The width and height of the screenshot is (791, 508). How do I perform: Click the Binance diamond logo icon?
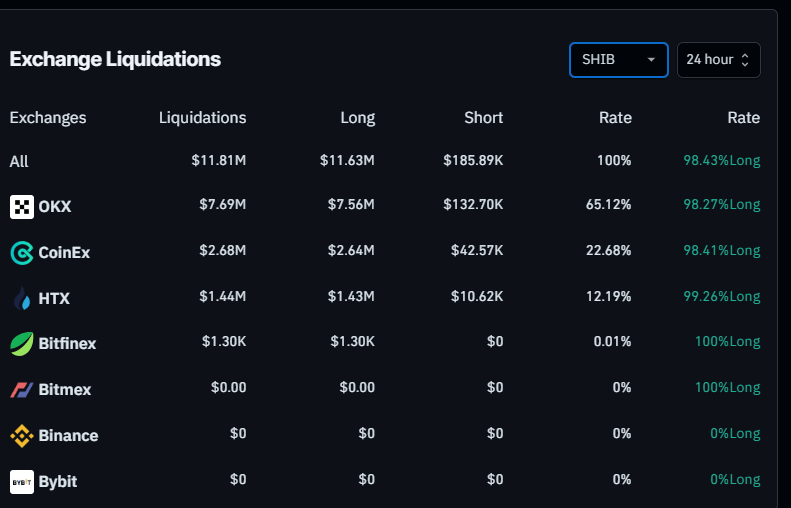click(x=21, y=435)
